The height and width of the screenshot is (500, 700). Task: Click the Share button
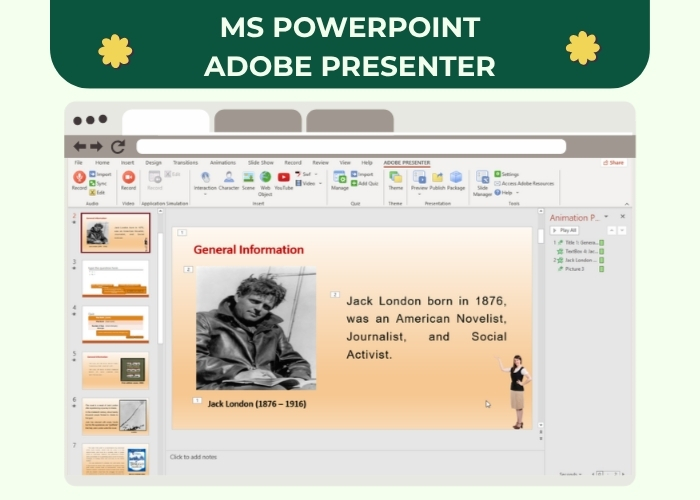pyautogui.click(x=613, y=162)
